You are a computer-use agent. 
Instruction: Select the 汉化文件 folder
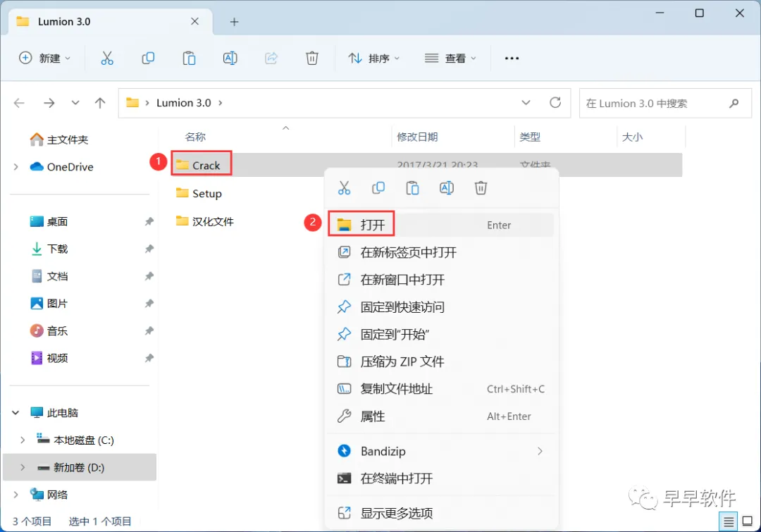(x=205, y=222)
